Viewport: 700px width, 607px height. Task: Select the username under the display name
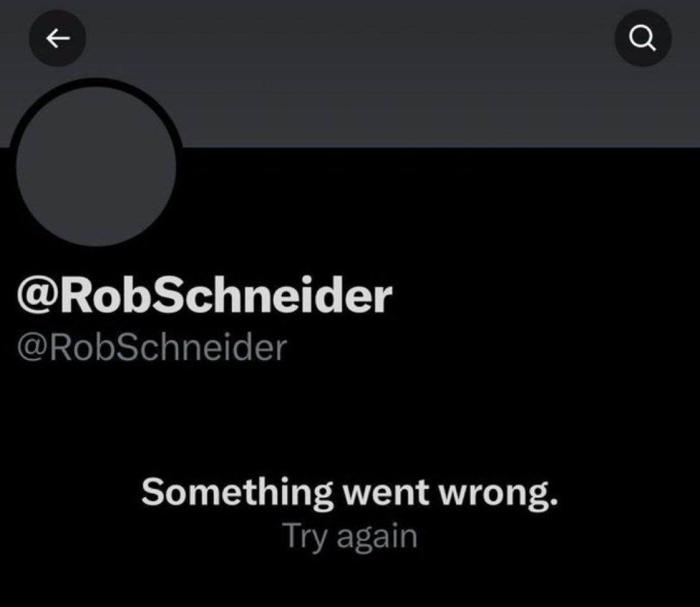[x=152, y=348]
